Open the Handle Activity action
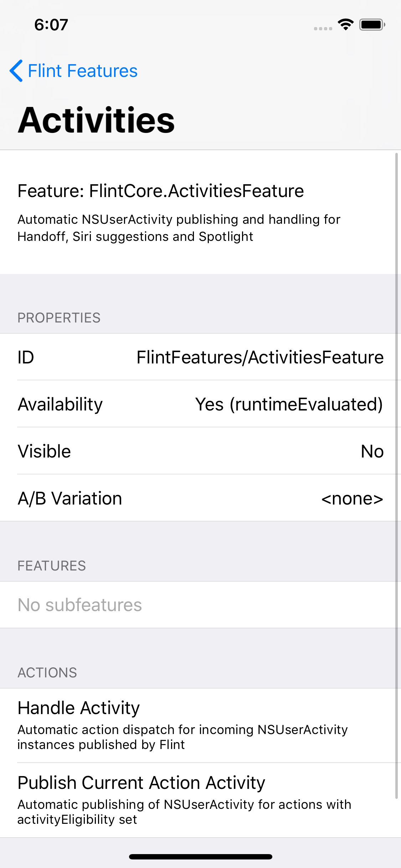Screen dimensions: 401x868 pos(200,725)
